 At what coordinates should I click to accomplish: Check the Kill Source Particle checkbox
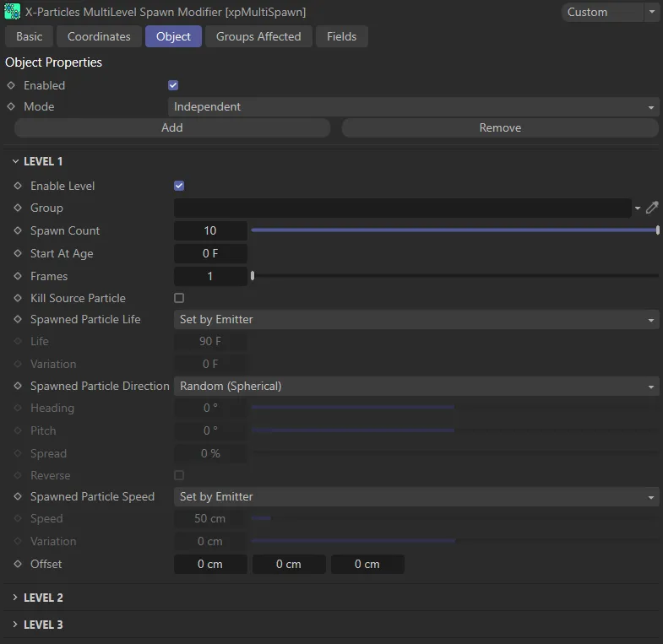[x=179, y=298]
